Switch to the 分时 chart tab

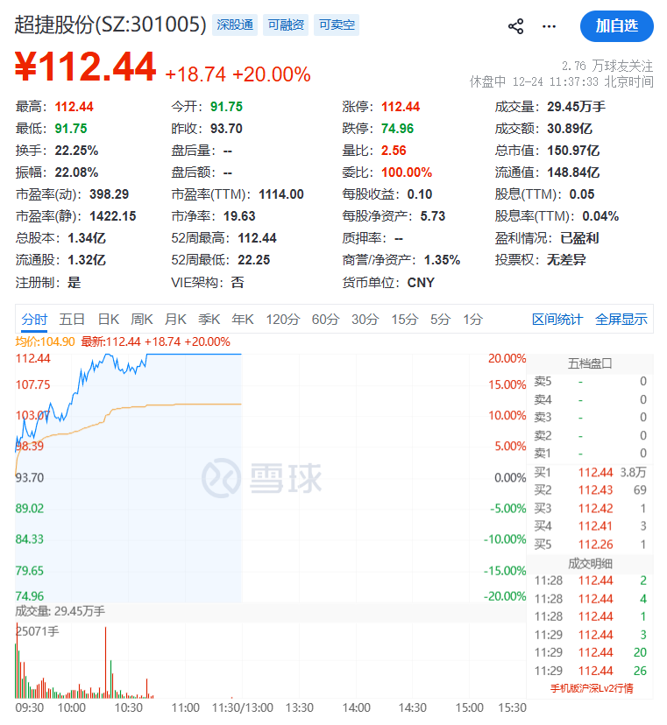pyautogui.click(x=34, y=319)
